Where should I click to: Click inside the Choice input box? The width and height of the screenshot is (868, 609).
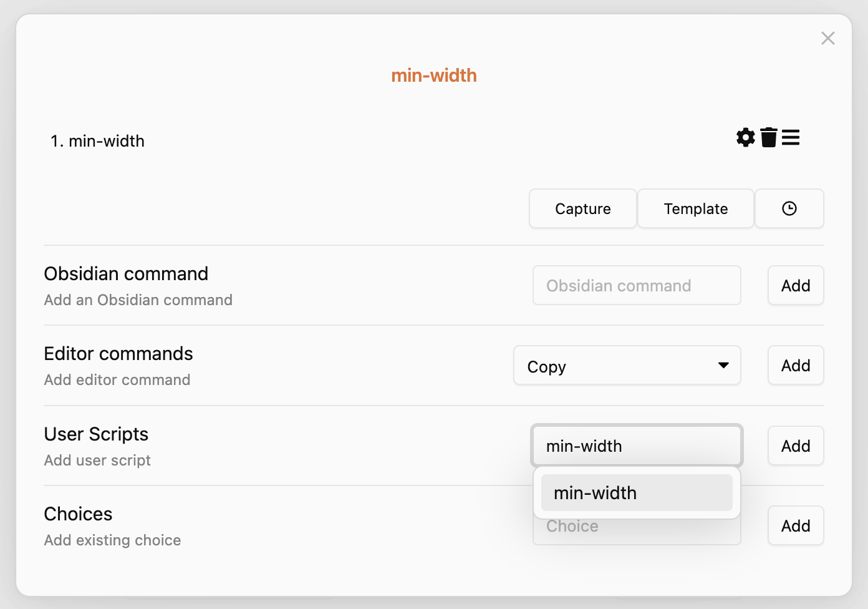637,526
